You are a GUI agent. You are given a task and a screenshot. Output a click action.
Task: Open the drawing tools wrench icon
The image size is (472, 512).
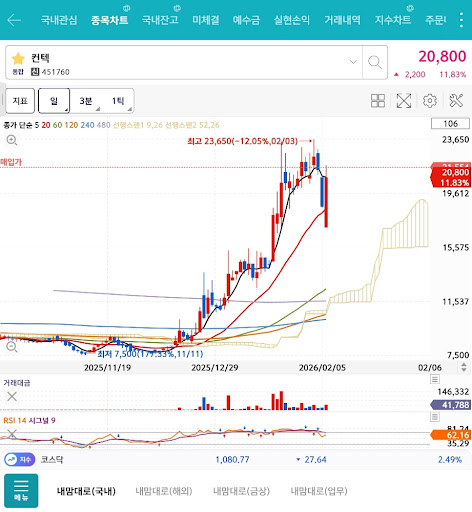tap(456, 101)
